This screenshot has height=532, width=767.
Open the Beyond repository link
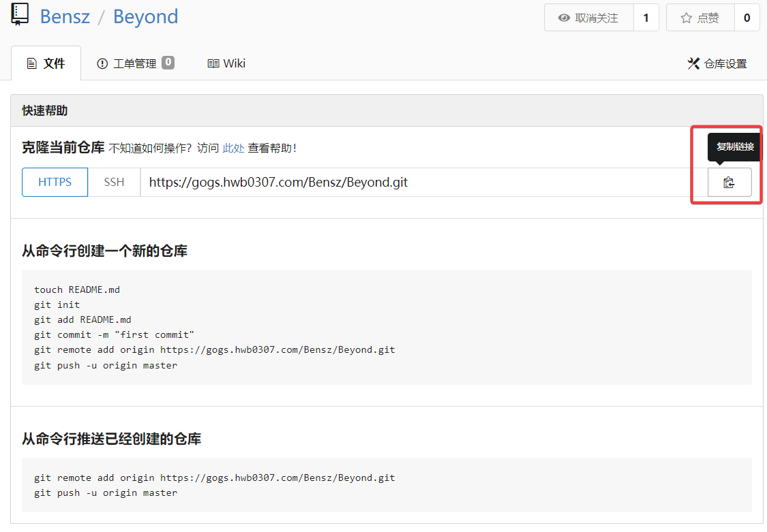(145, 16)
